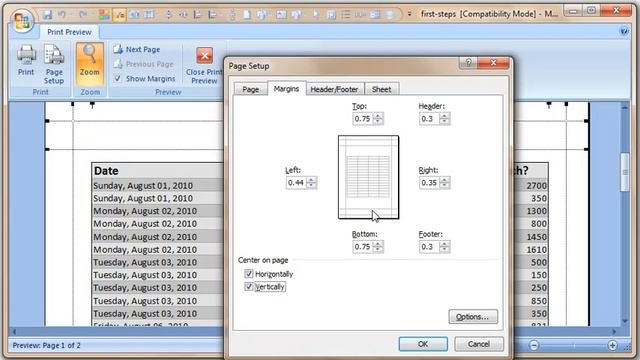
Task: Click the zoom slider in status bar
Action: click(573, 345)
